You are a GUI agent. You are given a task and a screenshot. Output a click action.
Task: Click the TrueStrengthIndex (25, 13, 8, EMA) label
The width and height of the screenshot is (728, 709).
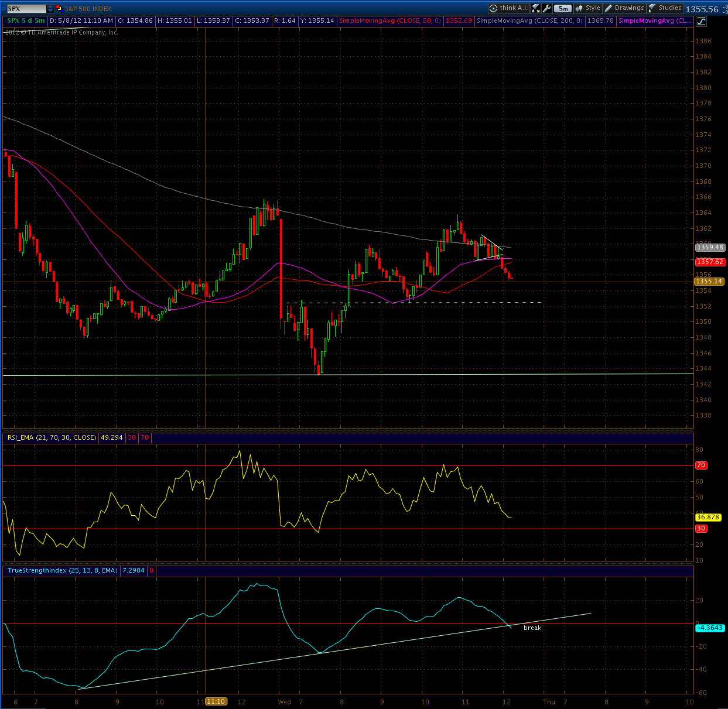coord(62,570)
